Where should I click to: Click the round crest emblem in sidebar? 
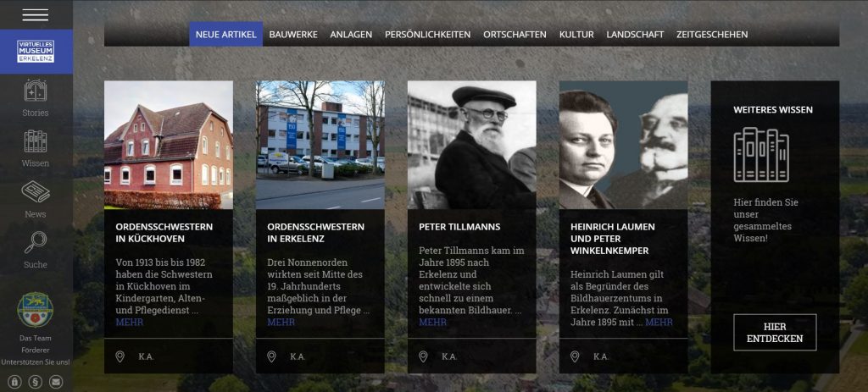(36, 310)
